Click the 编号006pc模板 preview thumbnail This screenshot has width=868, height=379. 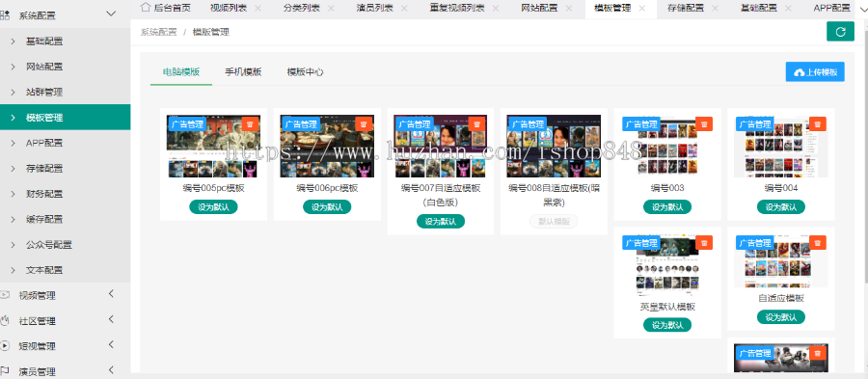(327, 146)
